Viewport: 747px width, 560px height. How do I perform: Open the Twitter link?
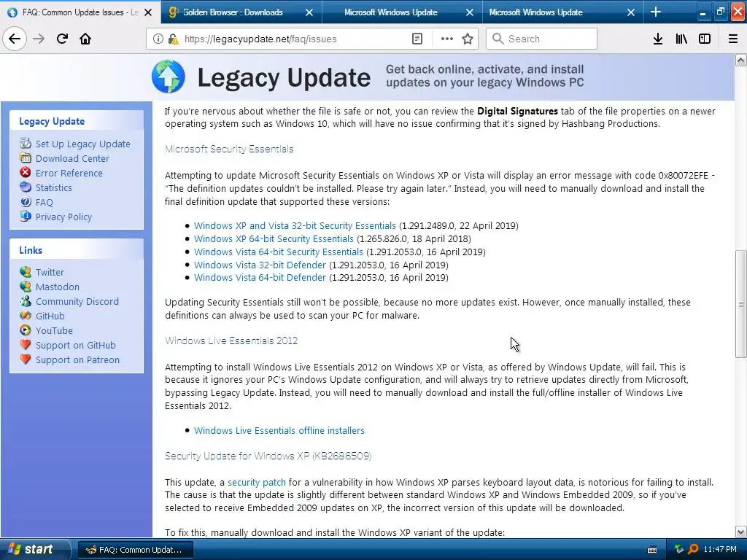(50, 273)
